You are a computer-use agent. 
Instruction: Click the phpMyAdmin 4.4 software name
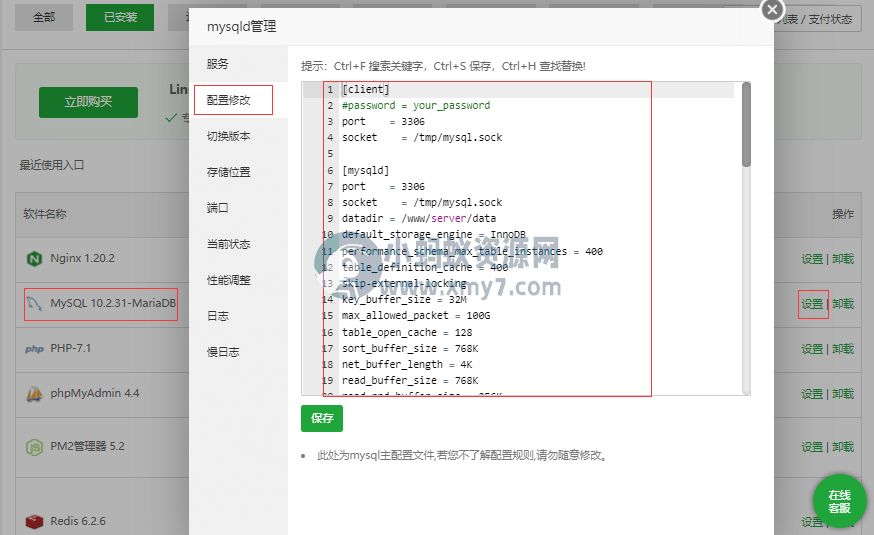(95, 393)
